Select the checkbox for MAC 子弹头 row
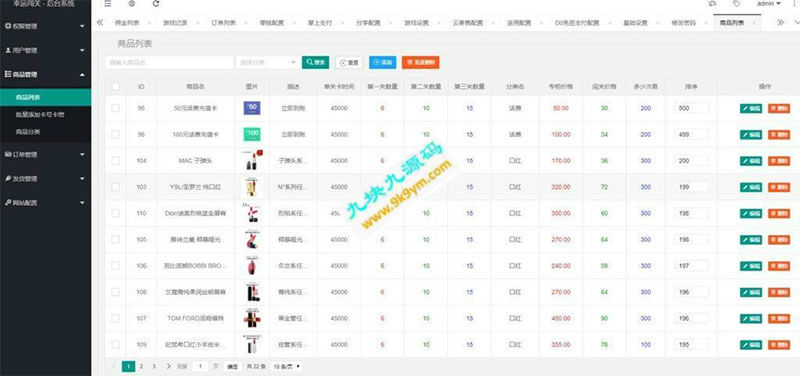 click(x=115, y=161)
